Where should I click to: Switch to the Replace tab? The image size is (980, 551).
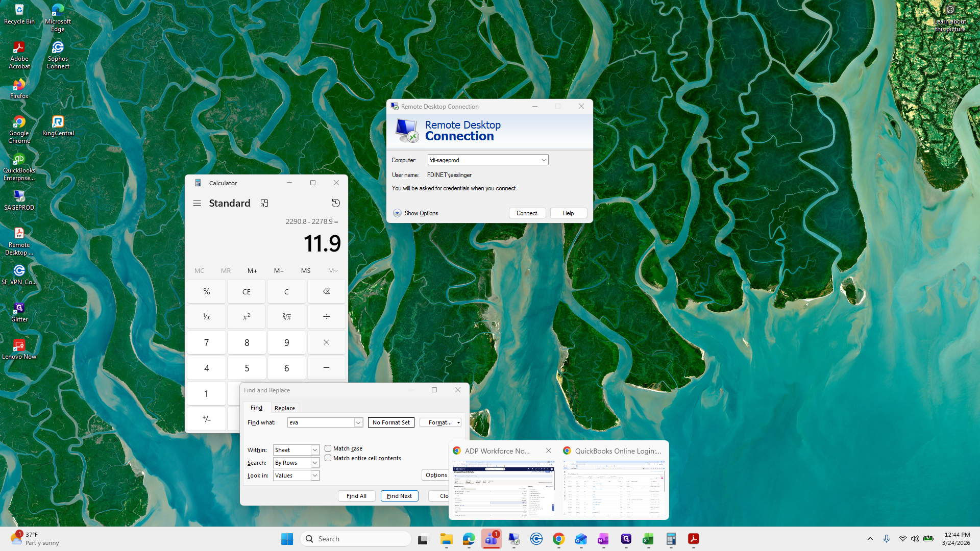click(x=284, y=408)
